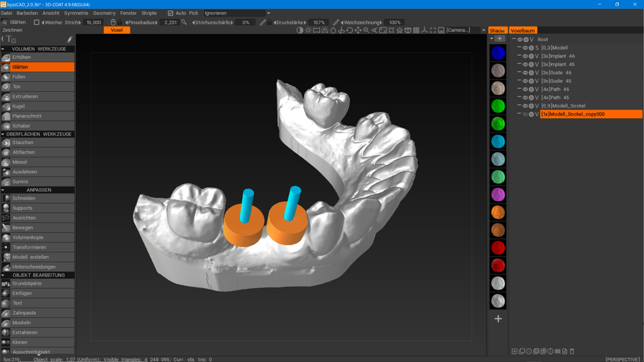
Task: Select the blue shader swatch
Action: tap(498, 53)
